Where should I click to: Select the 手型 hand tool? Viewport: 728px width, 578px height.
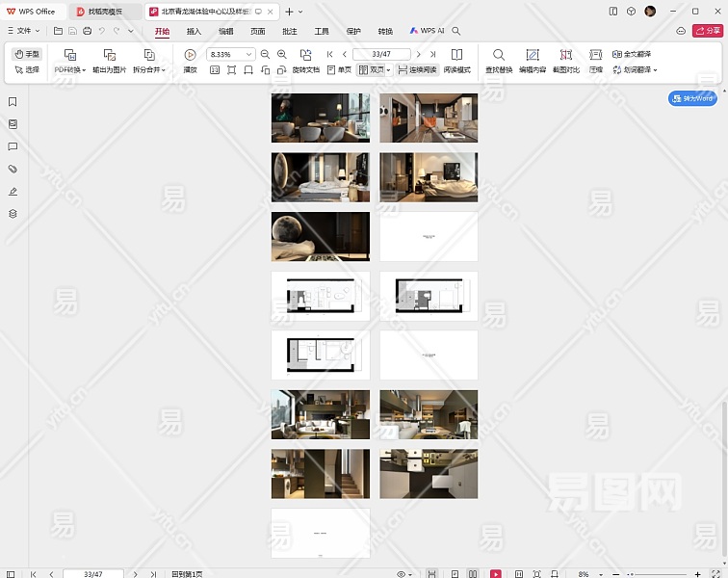27,54
